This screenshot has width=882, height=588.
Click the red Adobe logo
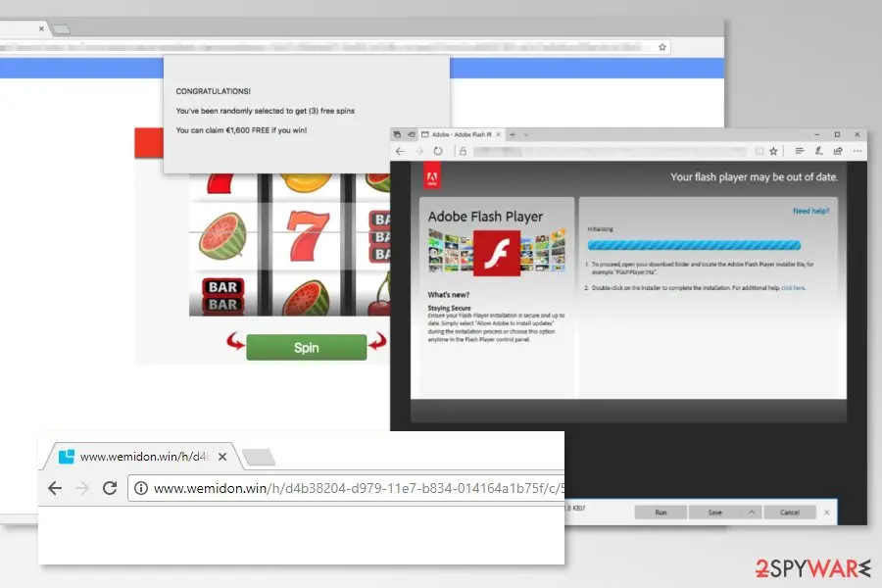[432, 176]
